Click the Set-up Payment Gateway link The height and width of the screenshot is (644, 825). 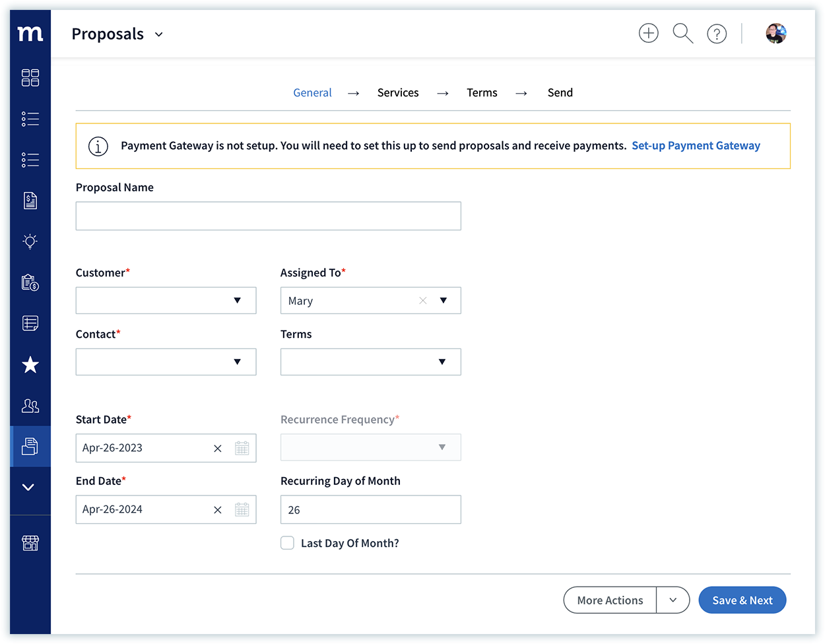696,146
